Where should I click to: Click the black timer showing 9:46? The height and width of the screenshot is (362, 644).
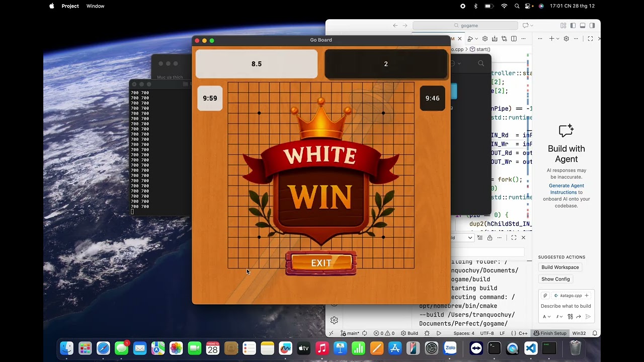(433, 98)
